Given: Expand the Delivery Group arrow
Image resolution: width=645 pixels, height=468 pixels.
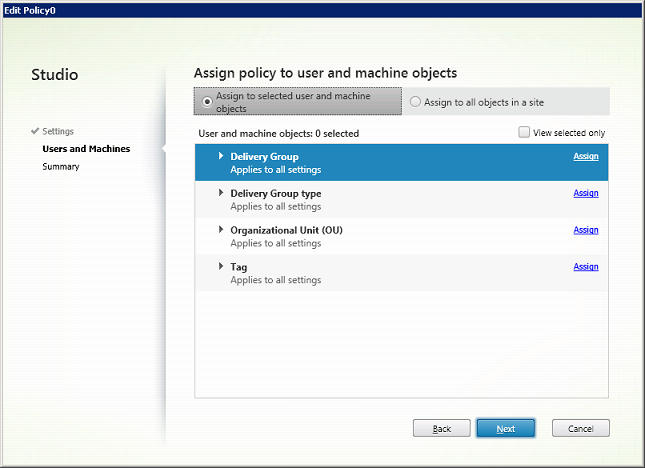Looking at the screenshot, I should tap(221, 156).
